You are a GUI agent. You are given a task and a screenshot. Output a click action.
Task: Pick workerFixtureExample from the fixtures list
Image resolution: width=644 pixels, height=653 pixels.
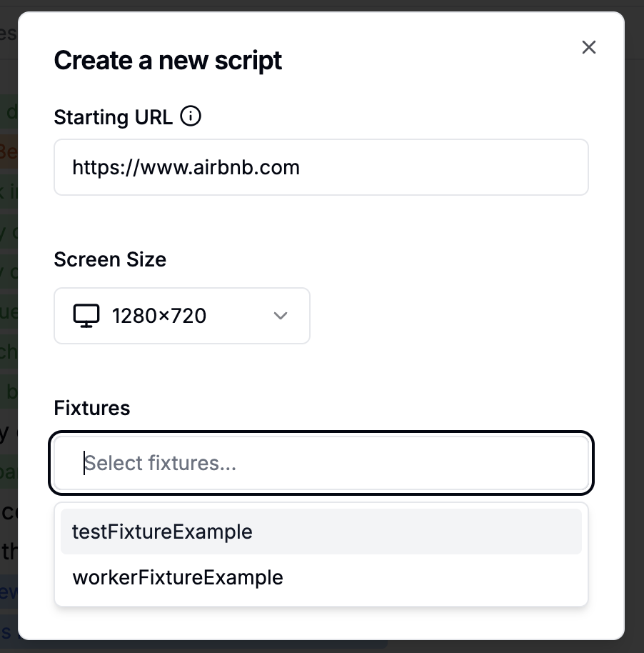[178, 577]
